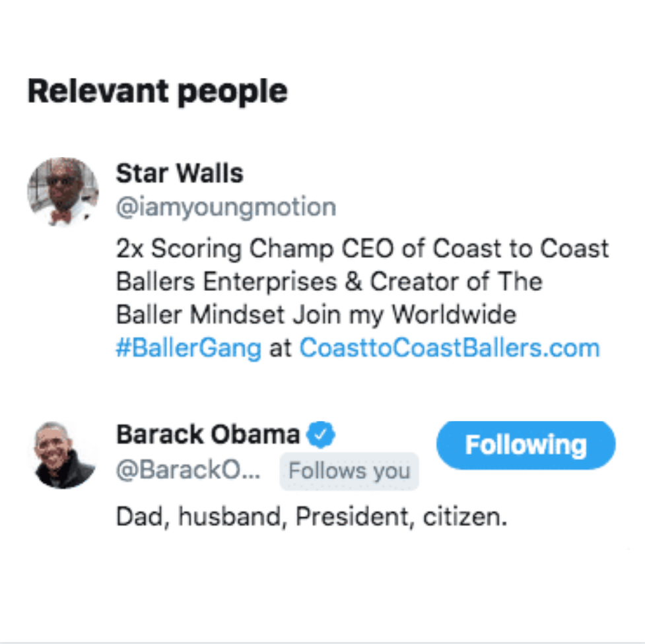Screen dimensions: 645x644
Task: Open Barack Obama's profile by name
Action: coord(207,434)
